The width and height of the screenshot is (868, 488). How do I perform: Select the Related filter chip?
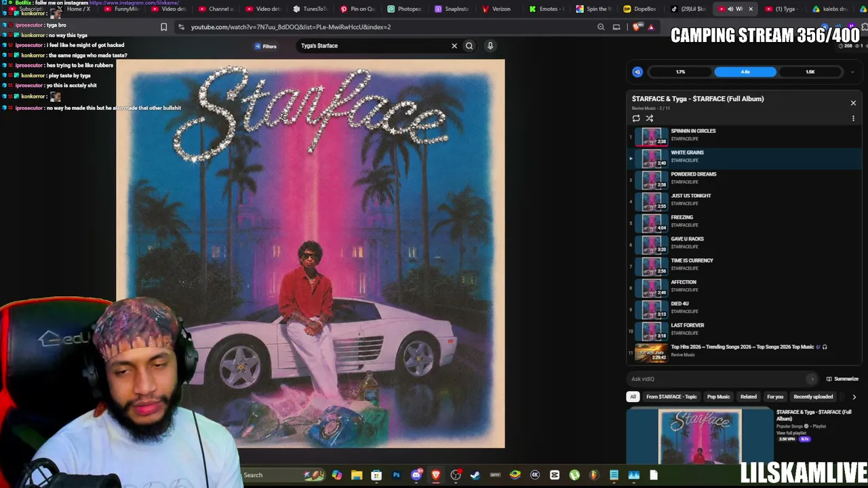click(x=749, y=397)
